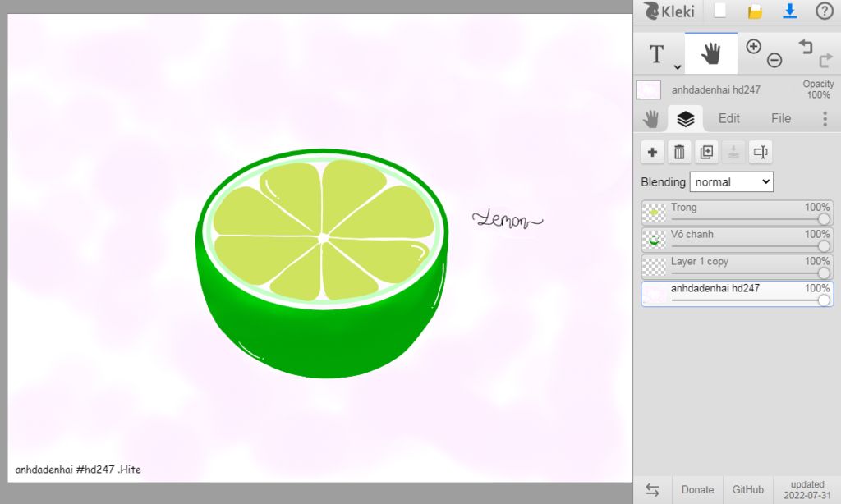This screenshot has height=504, width=841.
Task: Zoom out with the minus magnifier icon
Action: click(x=774, y=60)
